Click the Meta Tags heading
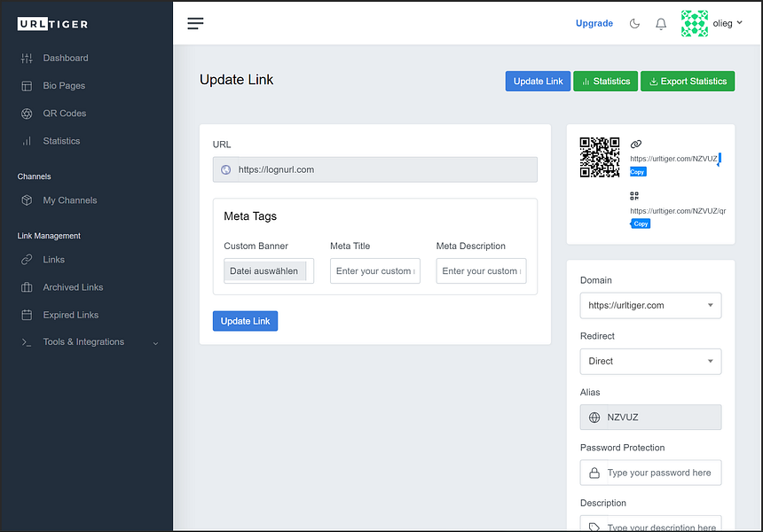Image resolution: width=763 pixels, height=532 pixels. click(x=250, y=216)
